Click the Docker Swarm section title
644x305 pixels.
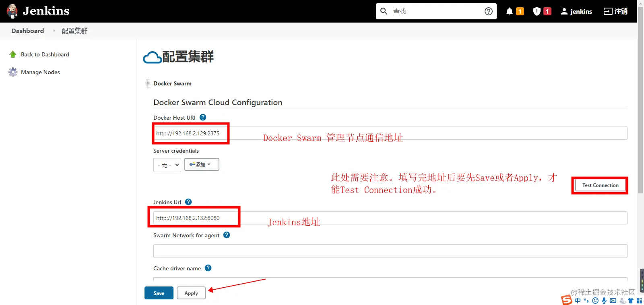[172, 83]
